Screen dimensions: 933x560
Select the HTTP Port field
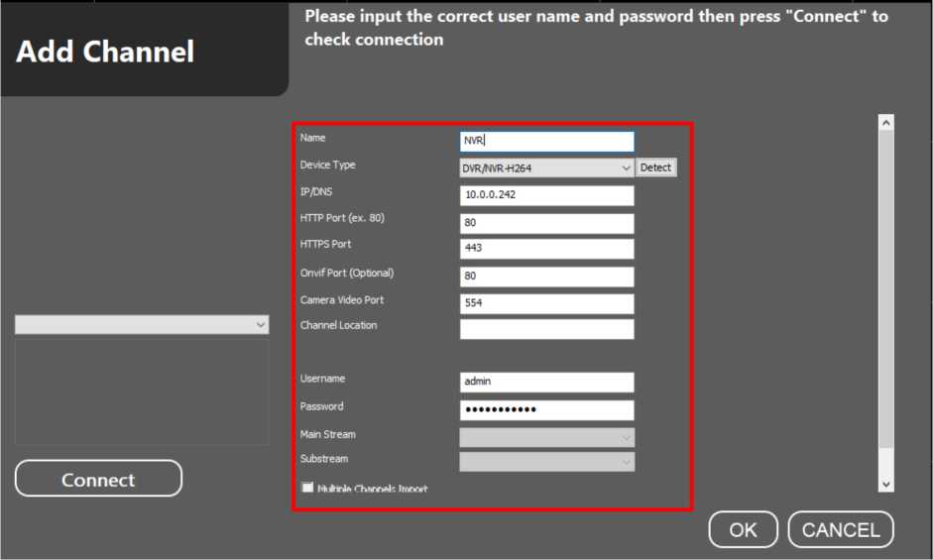[546, 223]
